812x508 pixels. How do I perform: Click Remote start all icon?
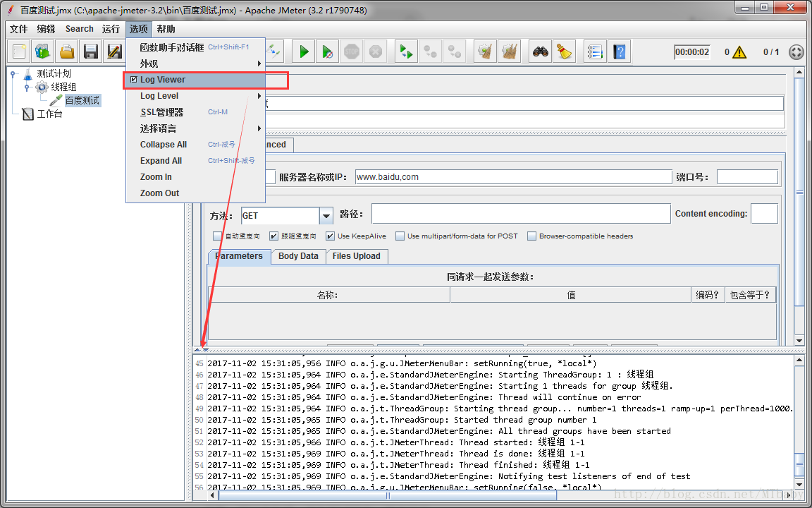click(406, 52)
